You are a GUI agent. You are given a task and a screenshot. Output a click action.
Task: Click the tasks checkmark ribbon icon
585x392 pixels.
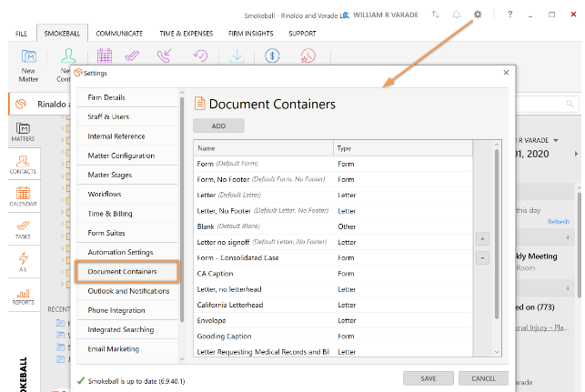click(x=132, y=56)
